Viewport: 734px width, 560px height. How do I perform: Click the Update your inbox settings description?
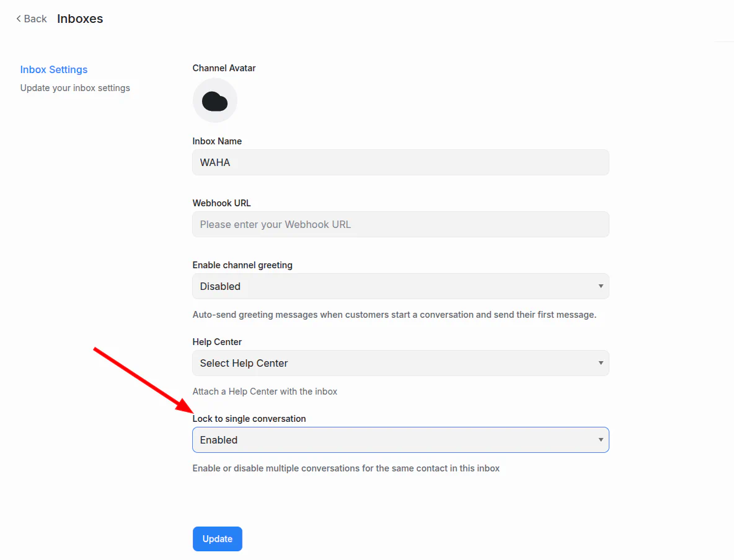point(75,88)
